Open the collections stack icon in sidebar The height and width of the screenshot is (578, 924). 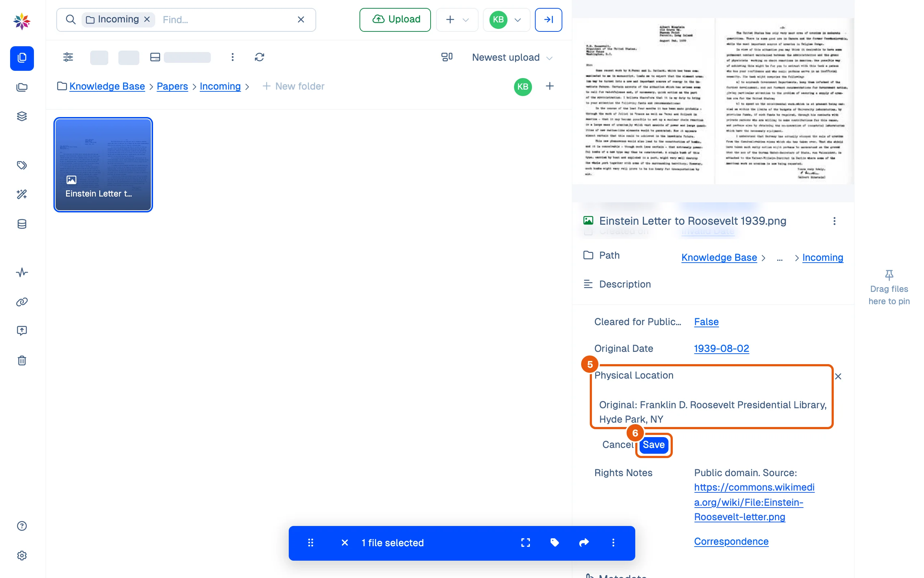click(22, 116)
